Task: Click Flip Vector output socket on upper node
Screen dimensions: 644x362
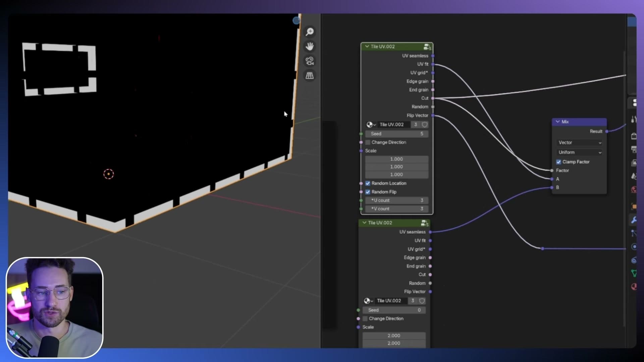Action: tap(433, 116)
